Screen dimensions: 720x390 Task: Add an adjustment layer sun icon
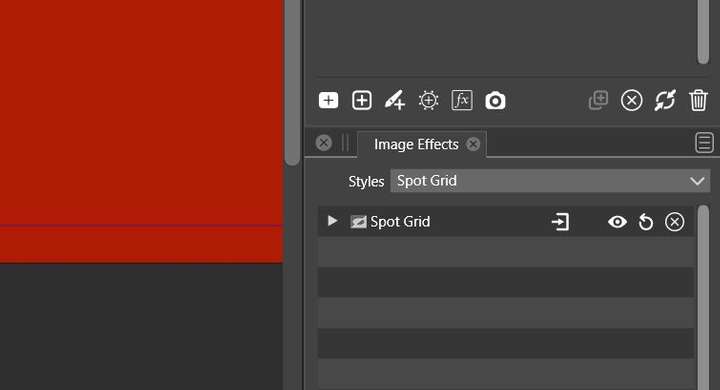click(x=428, y=101)
